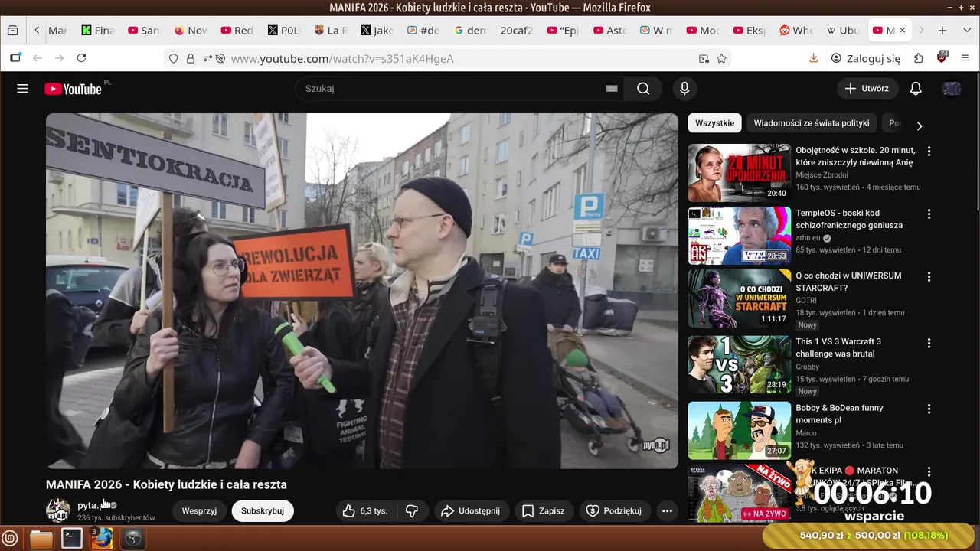Open a new Firefox tab with plus
Screen dimensions: 980x551
click(942, 31)
